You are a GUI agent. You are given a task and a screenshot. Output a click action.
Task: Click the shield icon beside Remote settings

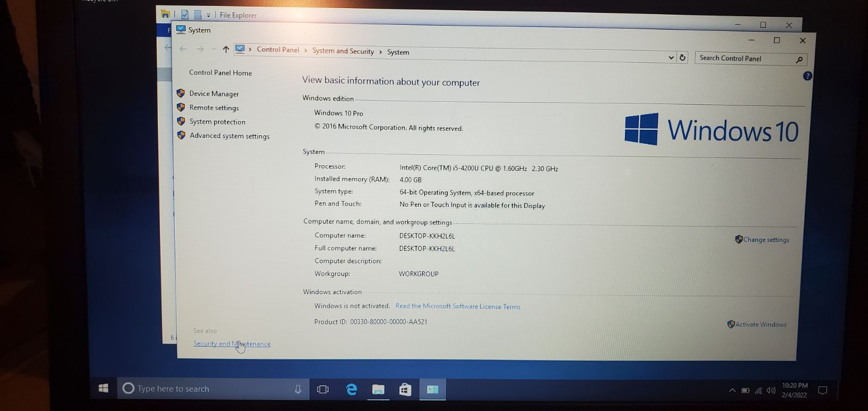(x=181, y=108)
